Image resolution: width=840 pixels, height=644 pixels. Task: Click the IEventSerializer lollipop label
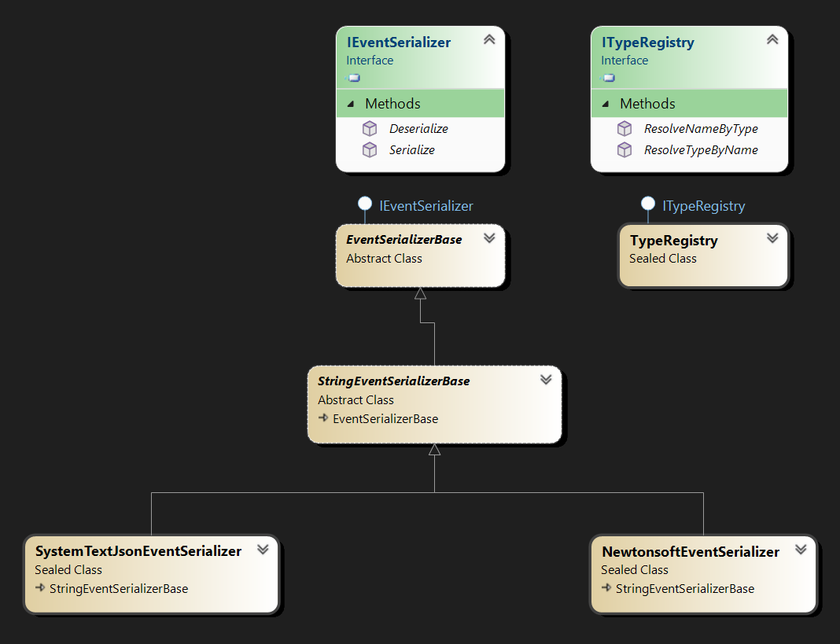click(x=426, y=206)
